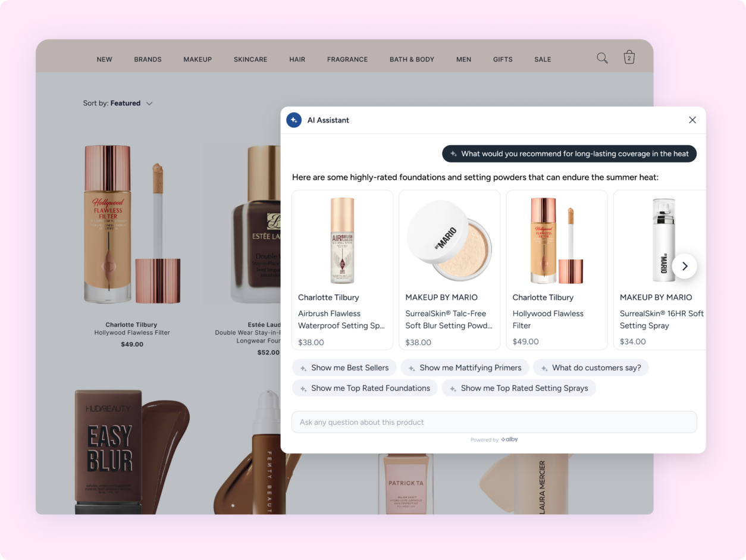Viewport: 746px width, 560px height.
Task: Open SurrealSkin Soft Blur Setting Powder image
Action: [449, 240]
